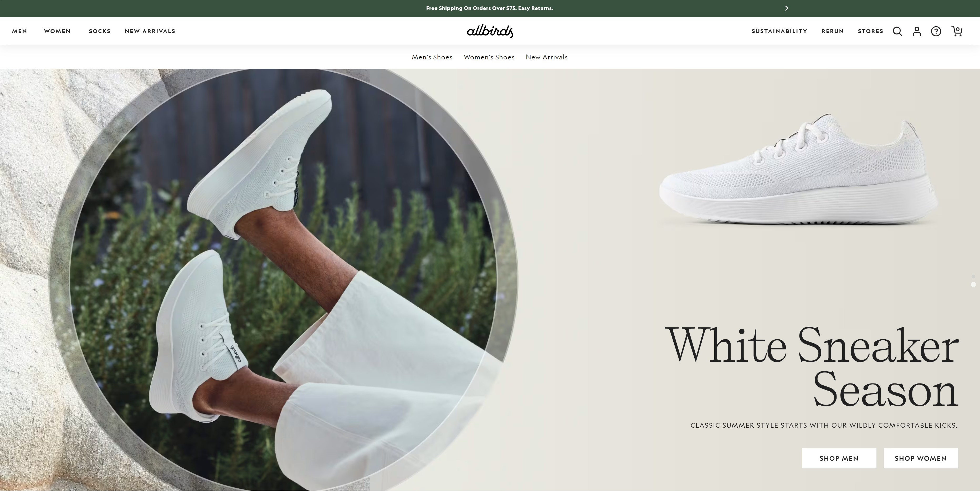Open the RERUN link
The height and width of the screenshot is (491, 980).
[832, 31]
